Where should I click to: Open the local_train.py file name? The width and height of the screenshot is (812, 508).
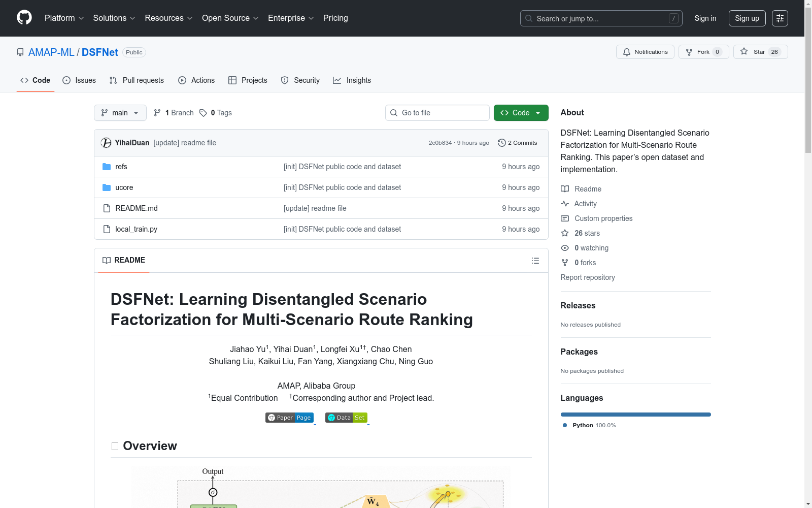(137, 229)
